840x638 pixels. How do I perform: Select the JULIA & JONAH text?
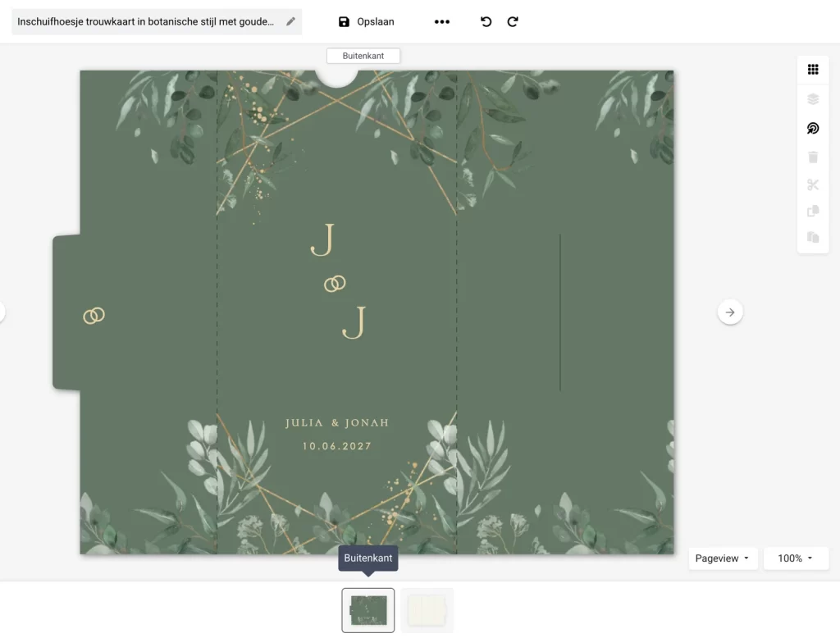coord(337,423)
